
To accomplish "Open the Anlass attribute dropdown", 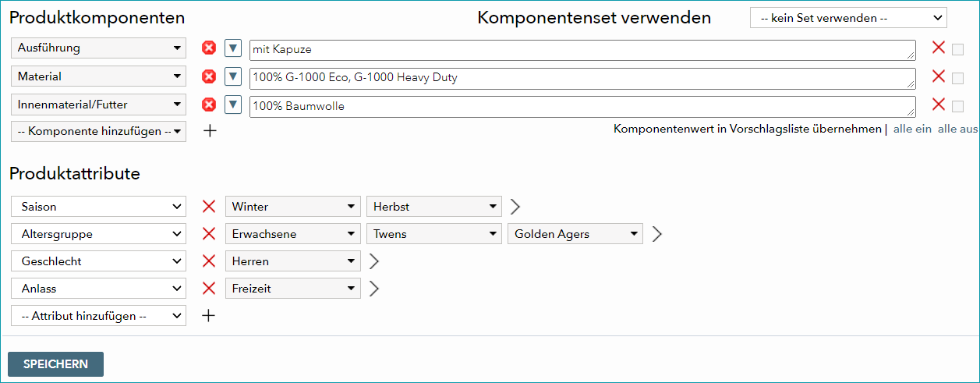I will pyautogui.click(x=98, y=289).
